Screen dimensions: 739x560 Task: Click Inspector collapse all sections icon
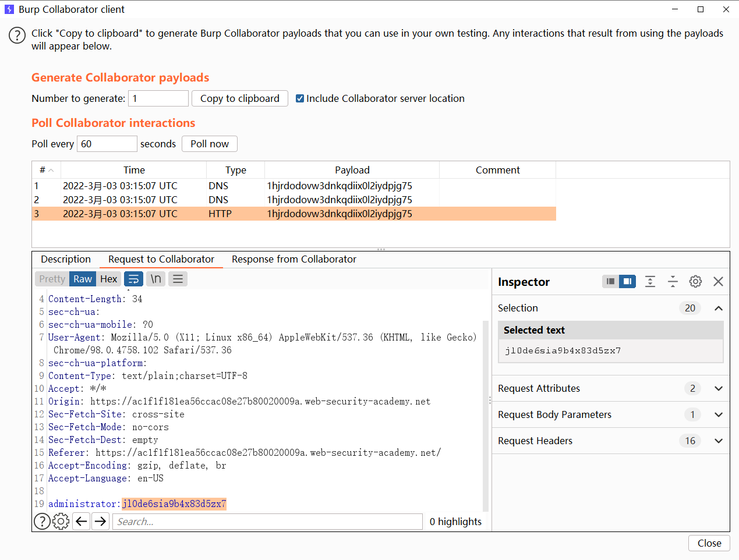coord(673,281)
